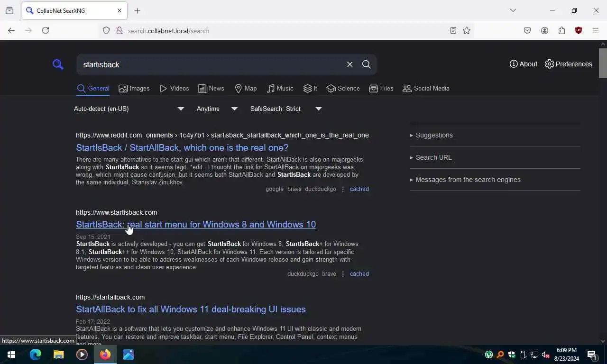Select the General search tab
607x364 pixels.
click(93, 88)
